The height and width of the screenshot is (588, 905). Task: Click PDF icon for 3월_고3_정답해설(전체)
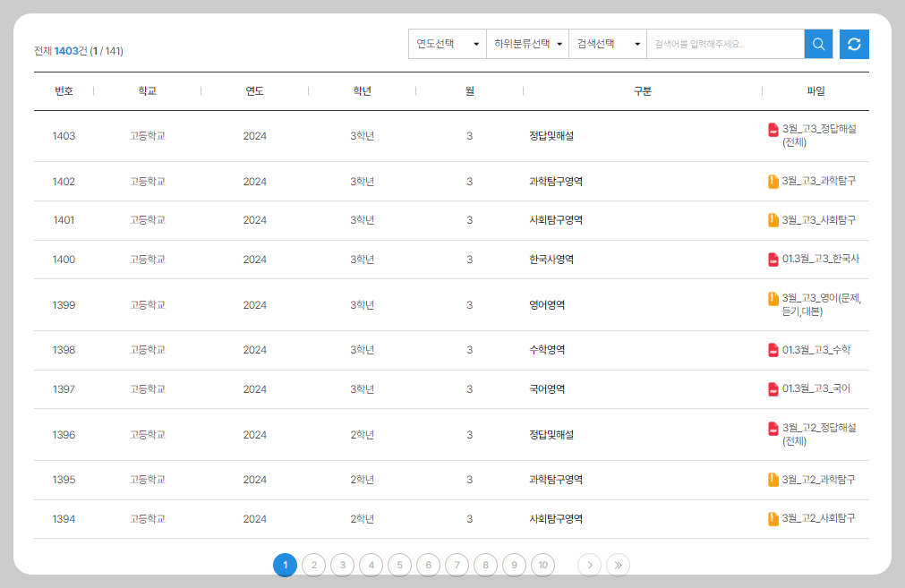[773, 130]
